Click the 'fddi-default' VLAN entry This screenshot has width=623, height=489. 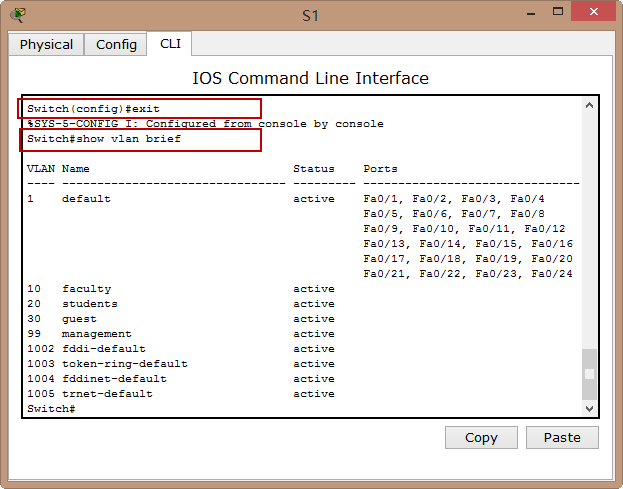pos(104,349)
